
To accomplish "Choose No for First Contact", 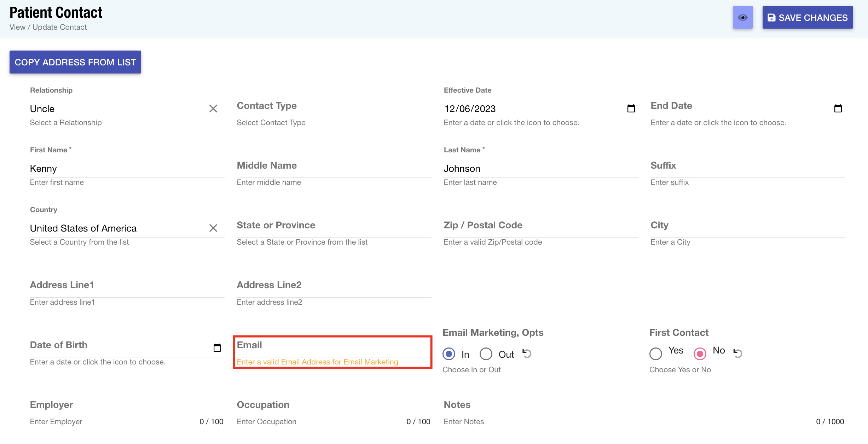I will point(700,354).
